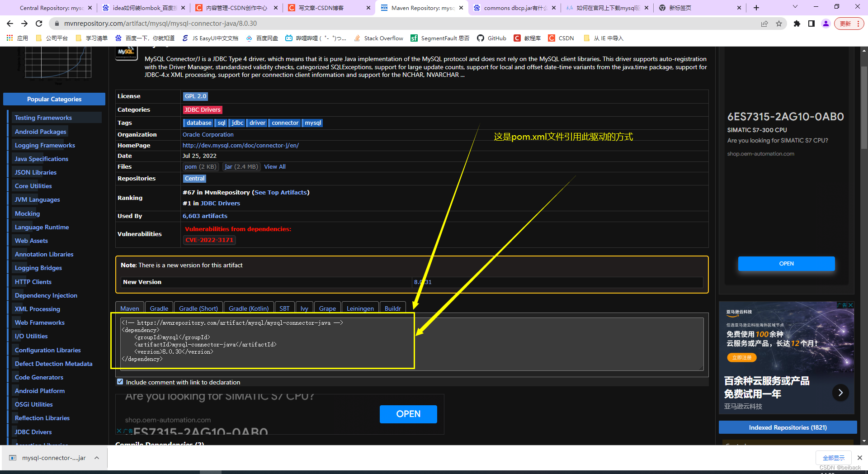Open a new browser tab with the plus icon

[756, 8]
